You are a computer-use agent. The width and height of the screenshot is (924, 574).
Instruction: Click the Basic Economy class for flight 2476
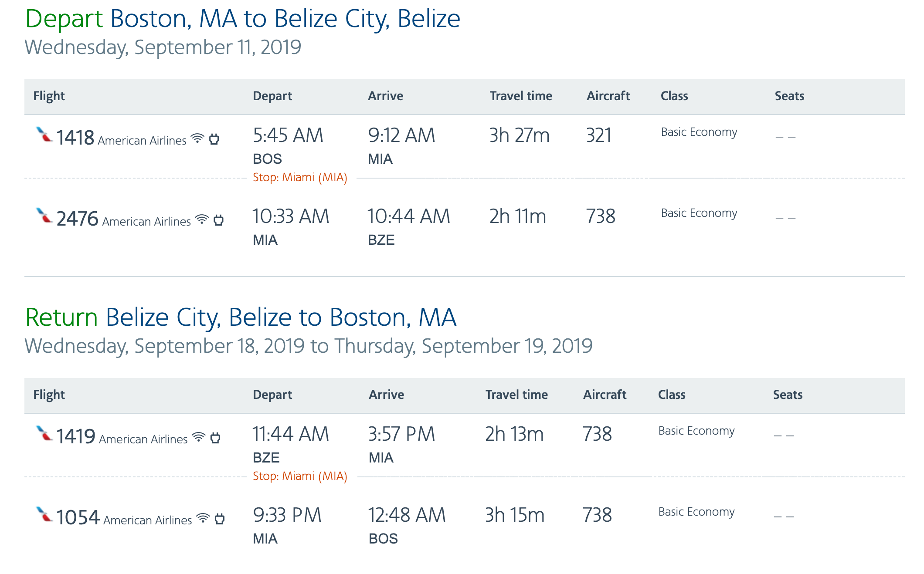tap(699, 213)
